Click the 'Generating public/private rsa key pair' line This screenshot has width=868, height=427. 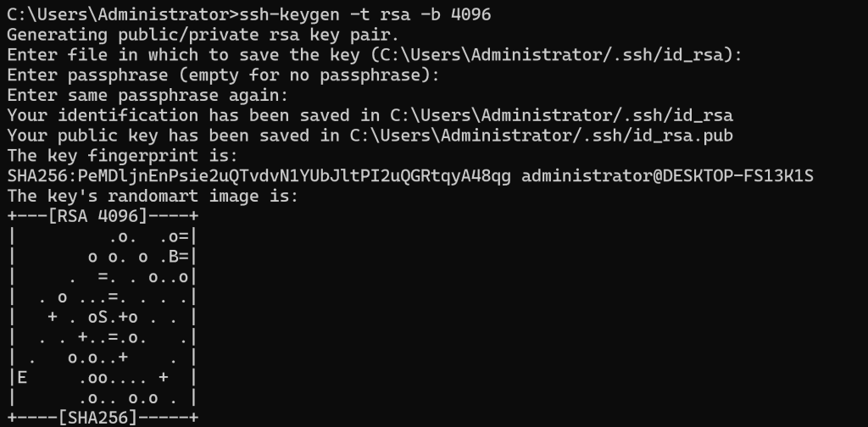[203, 35]
